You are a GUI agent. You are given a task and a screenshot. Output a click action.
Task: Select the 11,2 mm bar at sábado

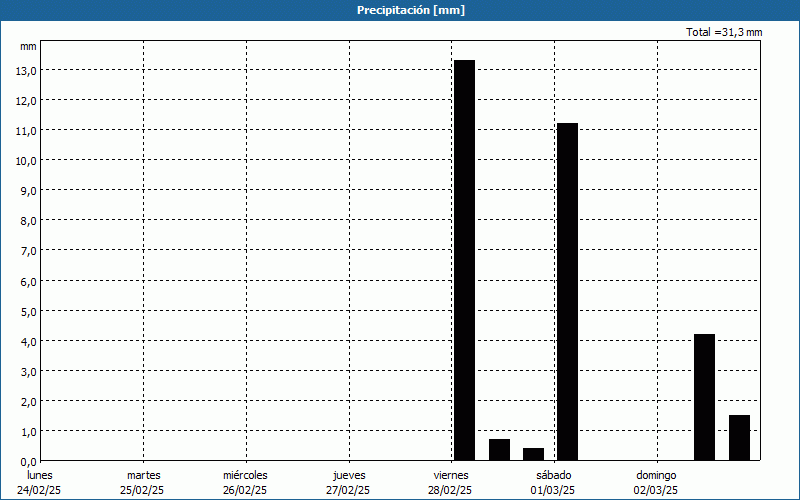pos(567,291)
